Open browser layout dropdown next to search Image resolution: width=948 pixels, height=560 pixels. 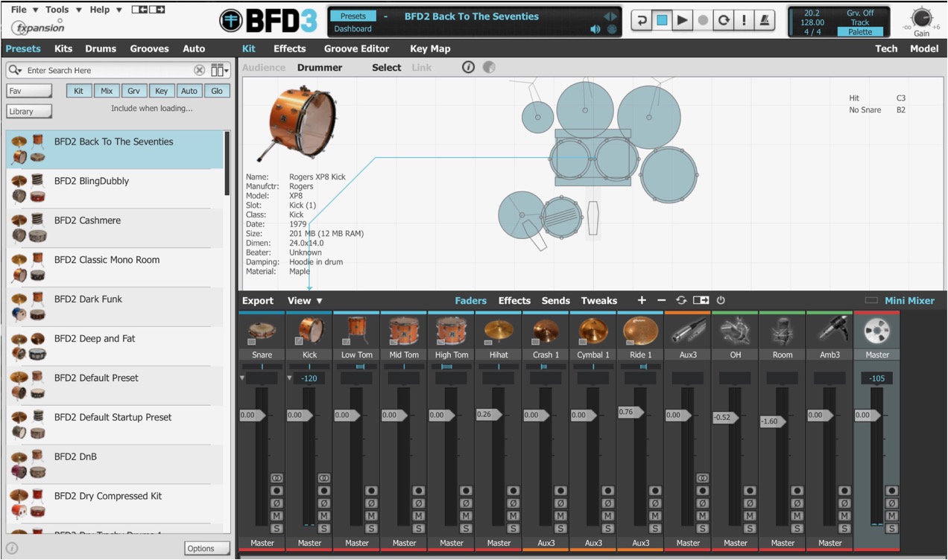pos(220,70)
